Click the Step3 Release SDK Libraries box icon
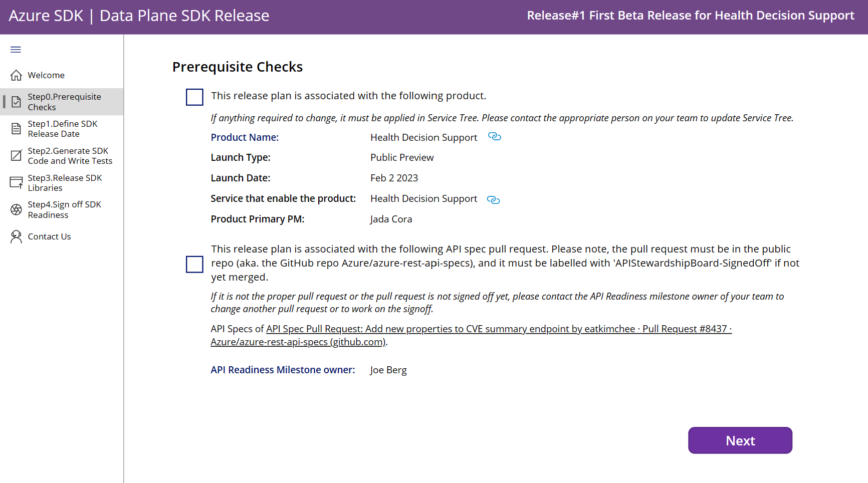This screenshot has width=868, height=483. click(16, 182)
